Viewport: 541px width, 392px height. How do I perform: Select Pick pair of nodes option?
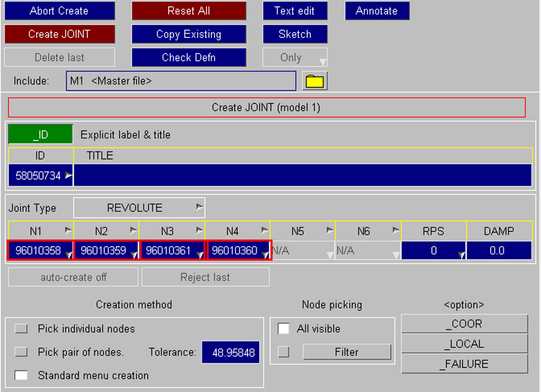click(21, 352)
